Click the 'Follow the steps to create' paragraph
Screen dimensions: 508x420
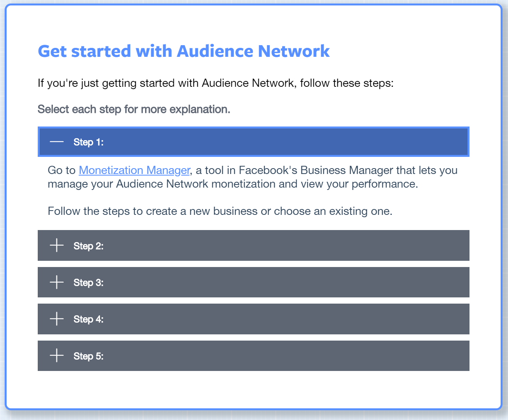[x=220, y=211]
